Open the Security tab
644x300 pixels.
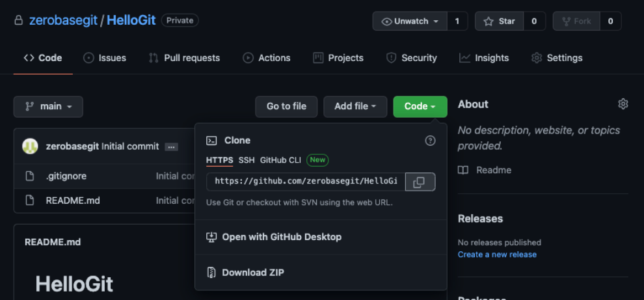coord(412,58)
